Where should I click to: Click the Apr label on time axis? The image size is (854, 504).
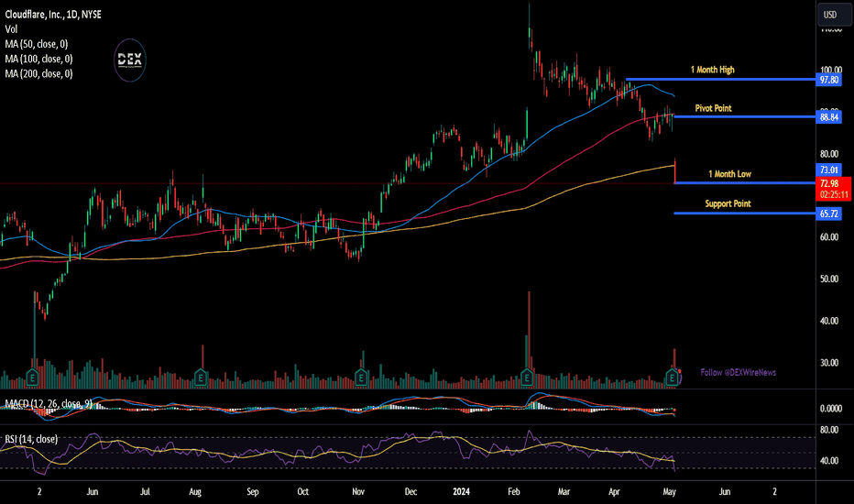[614, 492]
